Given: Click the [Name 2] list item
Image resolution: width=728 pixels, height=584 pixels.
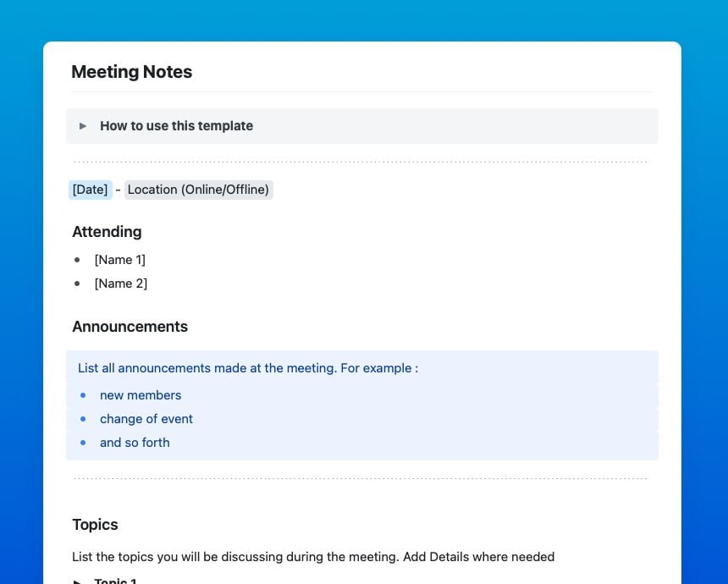Looking at the screenshot, I should pos(121,284).
